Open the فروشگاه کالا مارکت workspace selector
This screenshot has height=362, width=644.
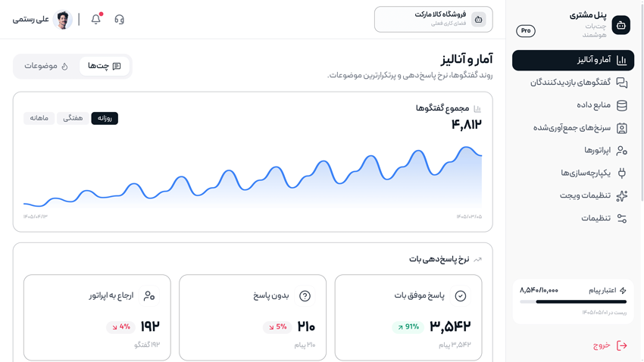[433, 19]
